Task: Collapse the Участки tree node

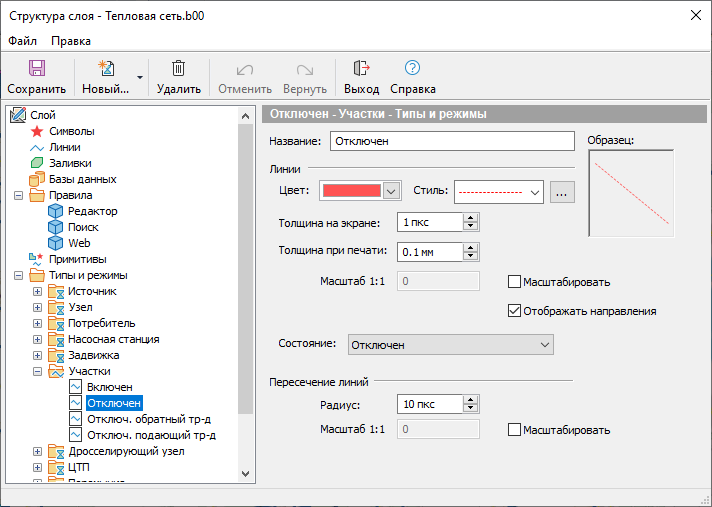Action: click(38, 371)
